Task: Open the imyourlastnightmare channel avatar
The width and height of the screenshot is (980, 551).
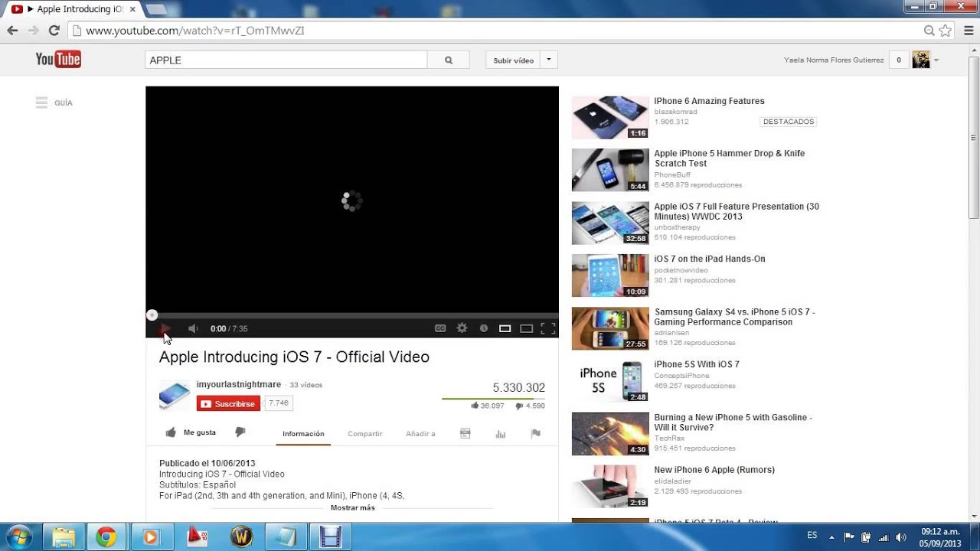Action: pos(175,395)
